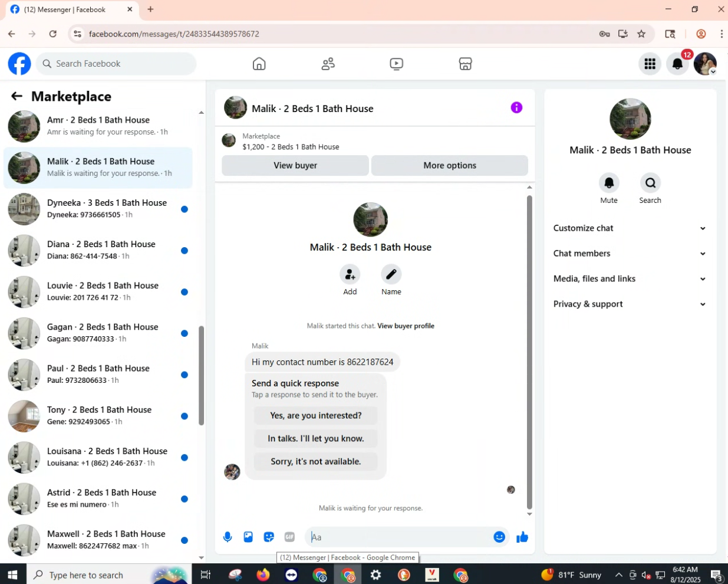Open the Dyneeka 3 Beds 1 Bath chat
The image size is (728, 584).
(x=98, y=209)
